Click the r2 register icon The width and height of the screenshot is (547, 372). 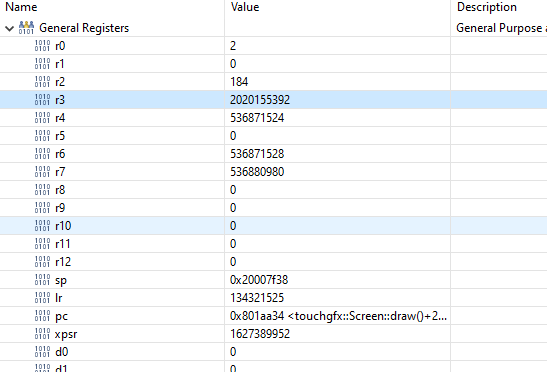pos(42,82)
